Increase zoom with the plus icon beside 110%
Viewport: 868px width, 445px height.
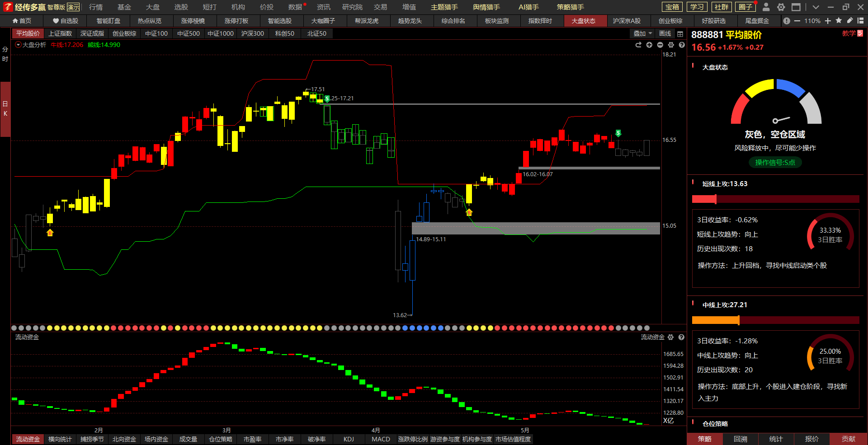tap(828, 21)
